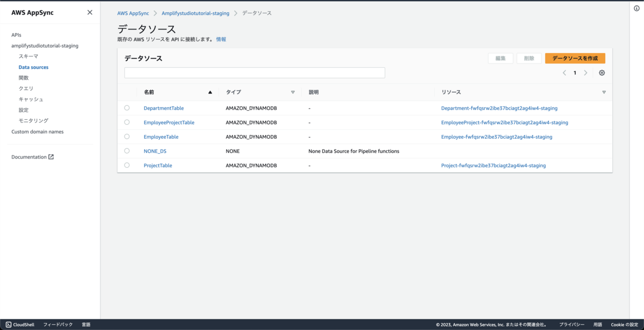The width and height of the screenshot is (644, 330).
Task: Select the NONE_DS radio button
Action: pyautogui.click(x=127, y=151)
